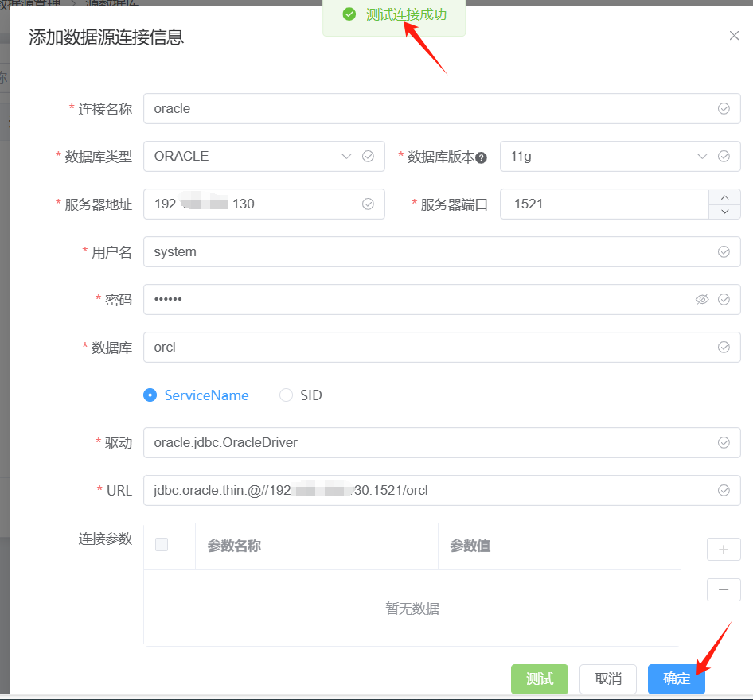The image size is (753, 700).
Task: Tick the select-all checkbox in parameter table
Action: click(162, 545)
